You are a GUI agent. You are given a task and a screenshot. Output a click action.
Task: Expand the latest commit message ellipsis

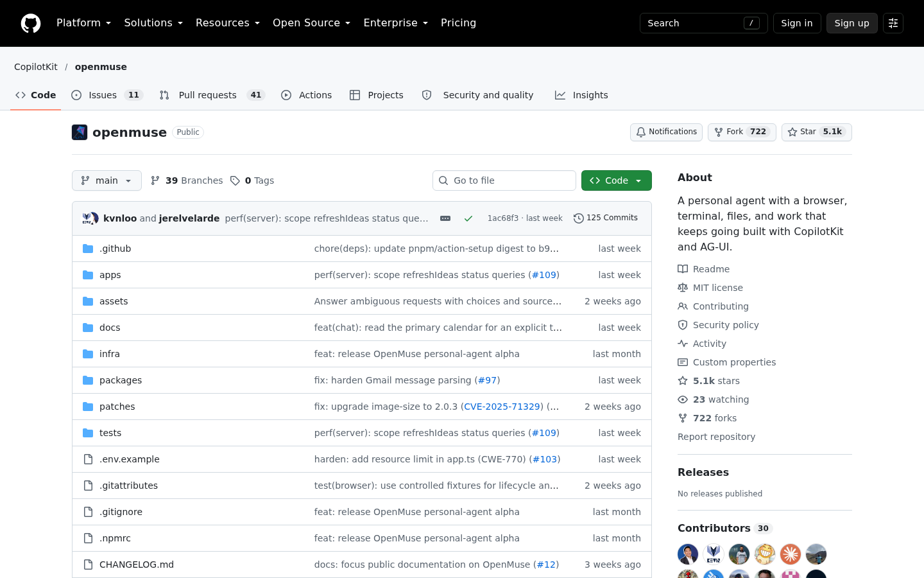pyautogui.click(x=445, y=218)
